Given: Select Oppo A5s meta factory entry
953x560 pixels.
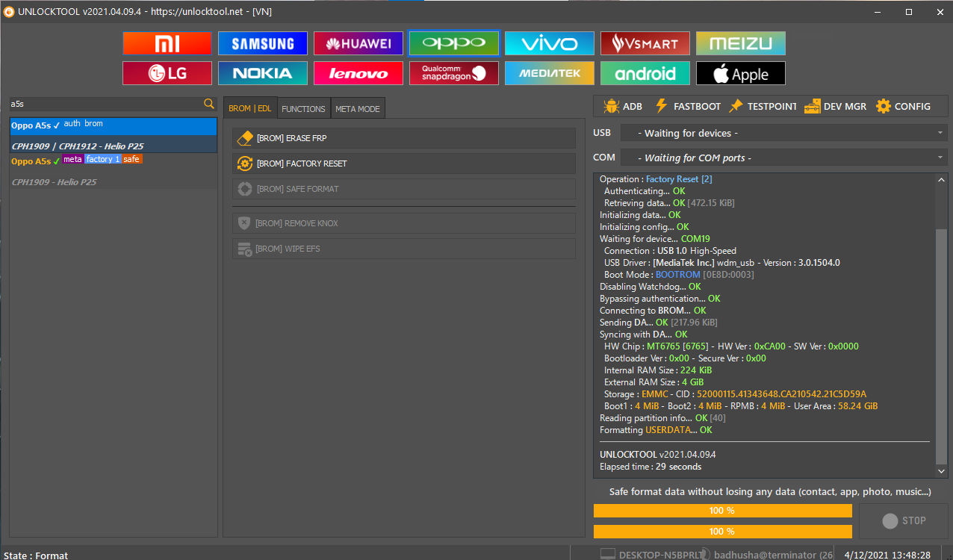Looking at the screenshot, I should coord(114,171).
